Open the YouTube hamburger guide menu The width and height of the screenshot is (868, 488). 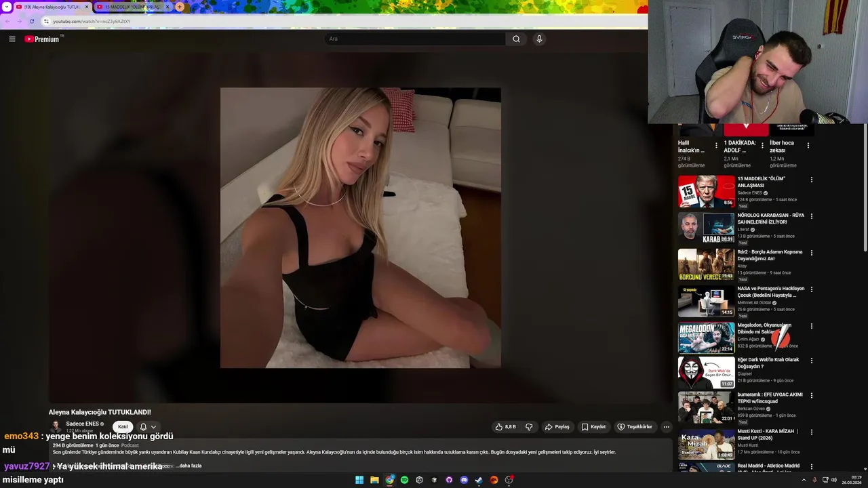(12, 39)
